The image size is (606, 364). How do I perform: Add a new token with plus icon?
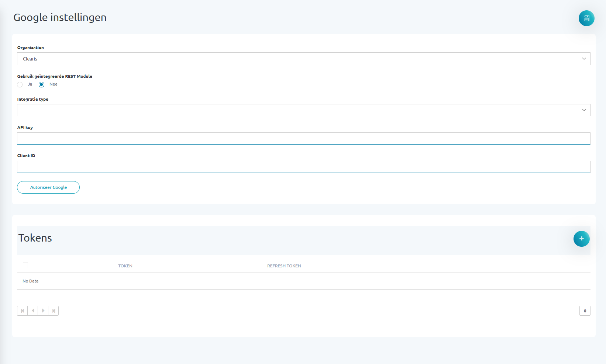pyautogui.click(x=581, y=239)
